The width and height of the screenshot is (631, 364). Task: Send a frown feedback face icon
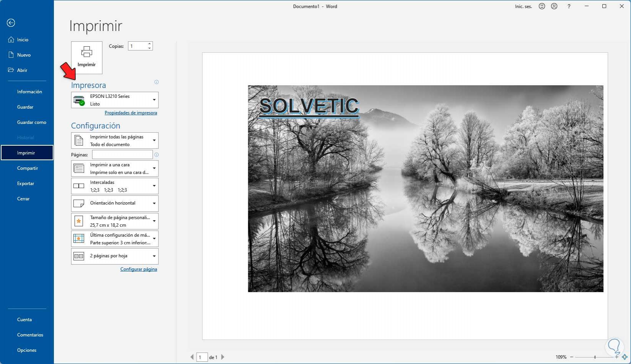point(554,6)
